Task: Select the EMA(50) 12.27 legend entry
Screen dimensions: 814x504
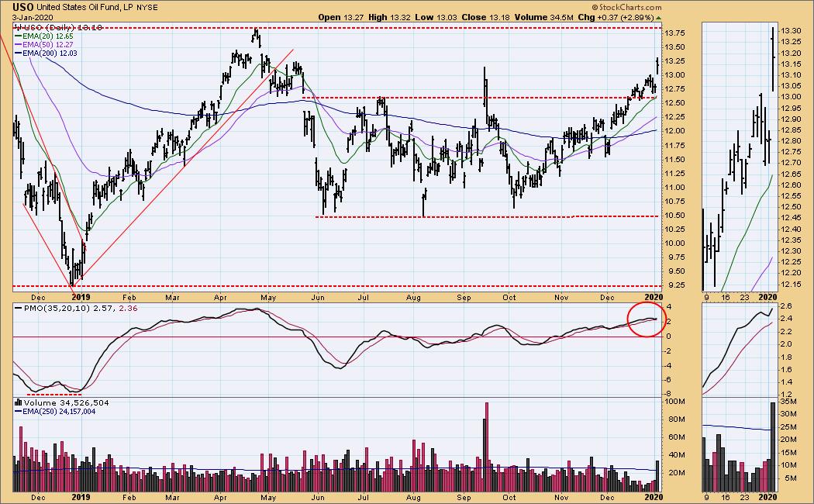Action: (x=48, y=44)
